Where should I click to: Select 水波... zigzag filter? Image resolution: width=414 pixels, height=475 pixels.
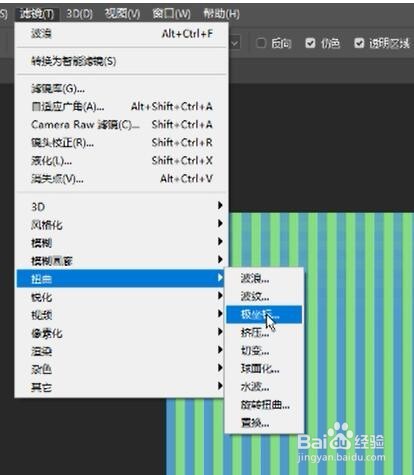[264, 387]
